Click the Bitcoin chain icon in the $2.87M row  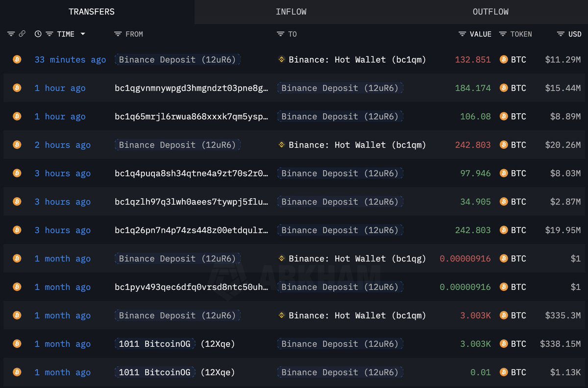click(17, 202)
